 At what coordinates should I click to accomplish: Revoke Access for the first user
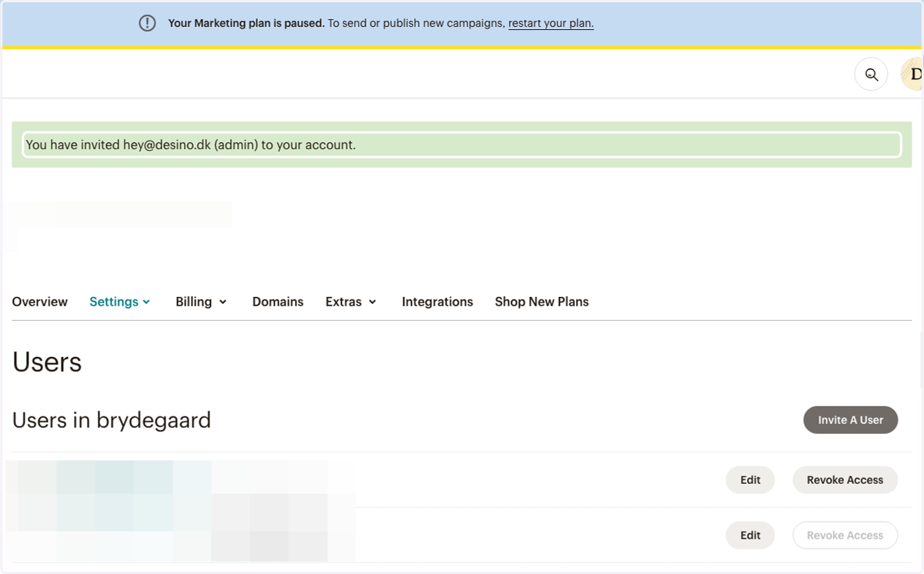click(845, 480)
